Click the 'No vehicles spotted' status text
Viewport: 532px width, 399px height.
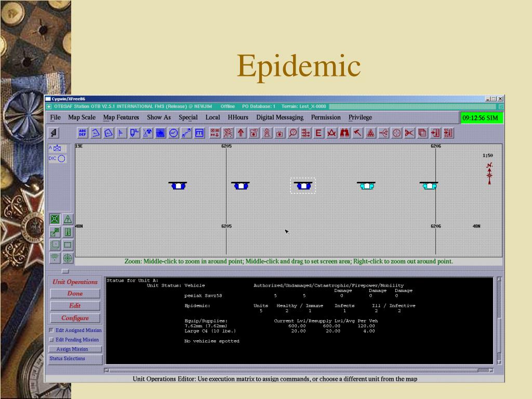coord(212,341)
